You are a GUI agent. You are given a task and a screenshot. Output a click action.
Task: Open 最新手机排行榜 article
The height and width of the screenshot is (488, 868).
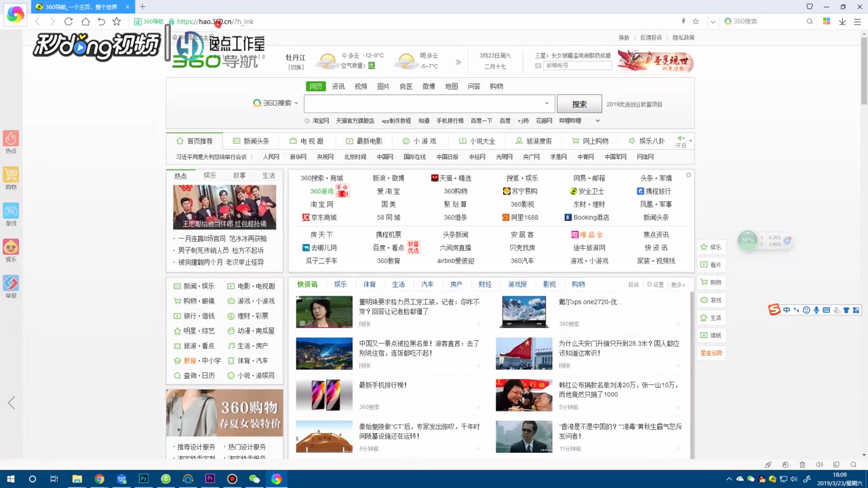point(382,385)
